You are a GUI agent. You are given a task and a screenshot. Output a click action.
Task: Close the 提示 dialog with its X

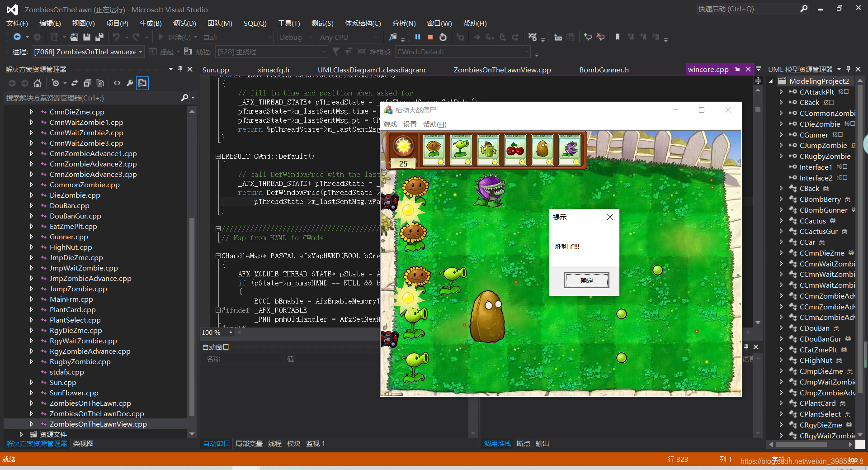[x=610, y=217]
